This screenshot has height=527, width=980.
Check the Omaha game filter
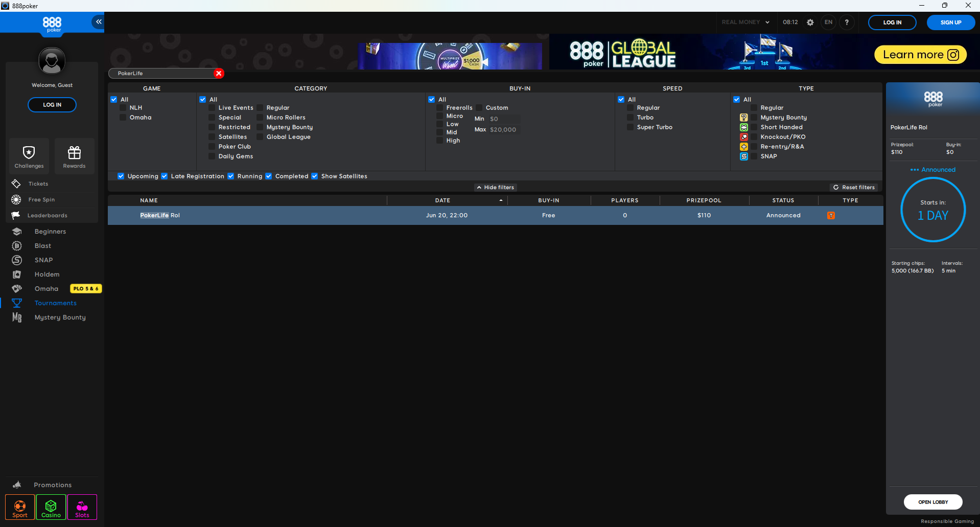(123, 118)
